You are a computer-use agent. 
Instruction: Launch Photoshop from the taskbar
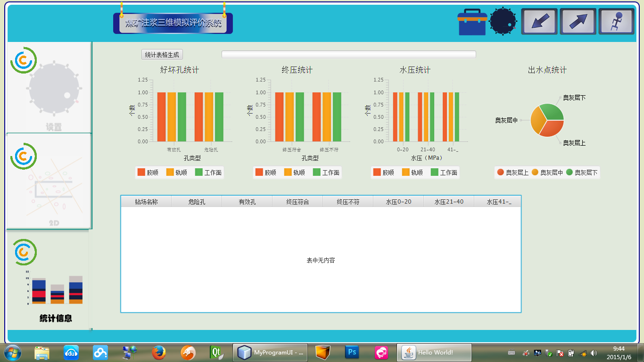[352, 353]
